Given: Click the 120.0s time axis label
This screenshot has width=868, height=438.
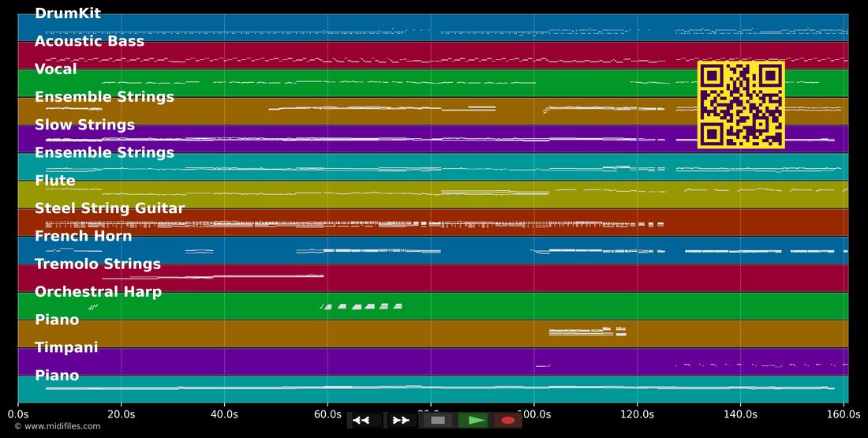Looking at the screenshot, I should [x=637, y=414].
